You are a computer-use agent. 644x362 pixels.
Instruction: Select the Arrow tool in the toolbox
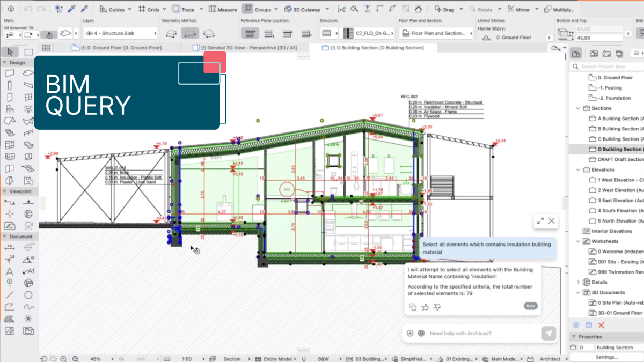click(10, 52)
